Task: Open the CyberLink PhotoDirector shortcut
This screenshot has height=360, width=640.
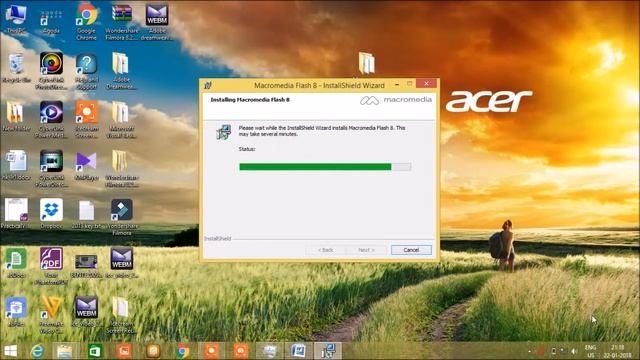Action: pyautogui.click(x=51, y=71)
